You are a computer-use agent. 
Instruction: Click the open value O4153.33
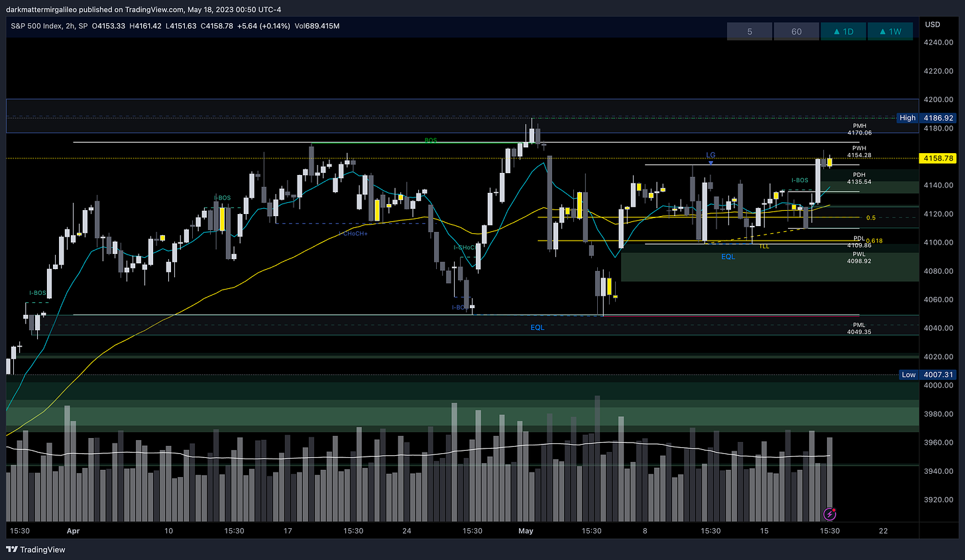(x=109, y=26)
